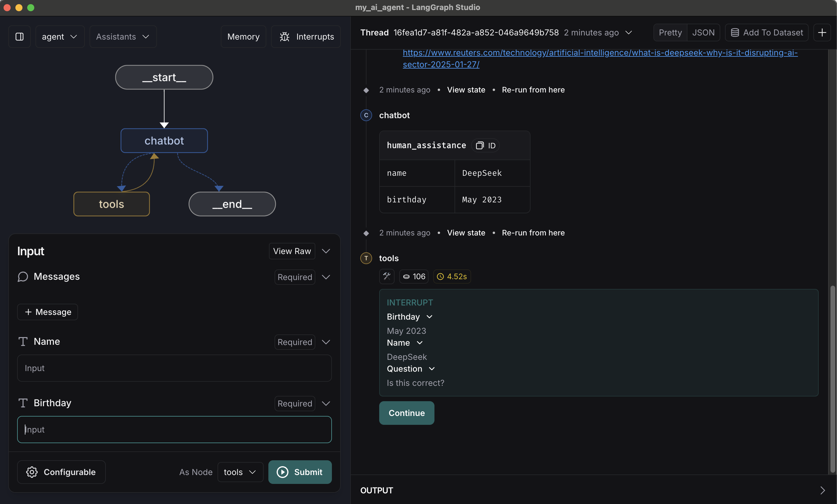This screenshot has height=504, width=837.
Task: Switch view to Pretty mode
Action: (x=670, y=32)
